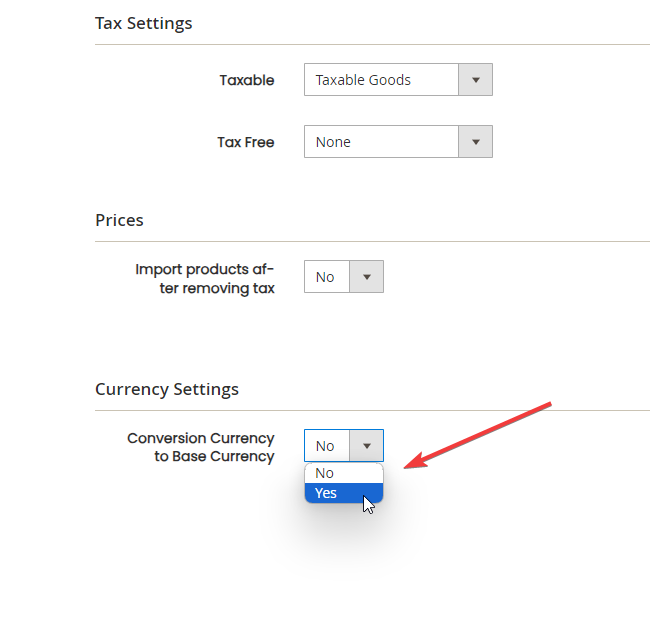Click the red arrow annotation
This screenshot has height=624, width=650.
point(478,435)
